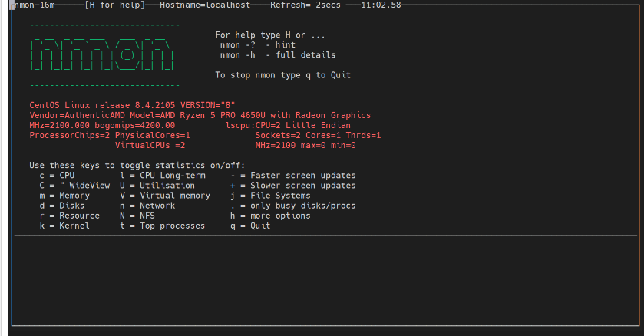Click the 'r = Resource' entry
Viewport: 644px width, 336px height.
[69, 216]
